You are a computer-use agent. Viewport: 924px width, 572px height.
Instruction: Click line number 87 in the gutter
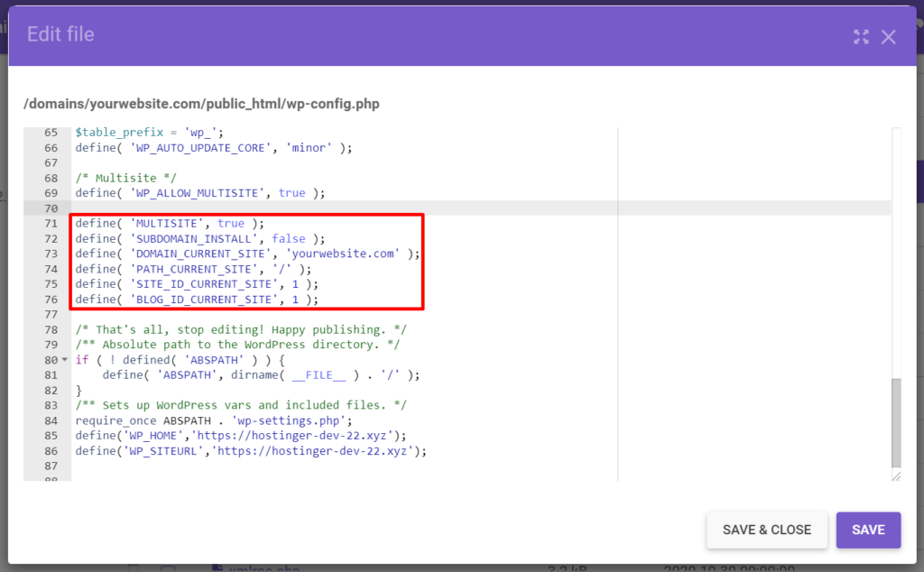click(x=51, y=466)
